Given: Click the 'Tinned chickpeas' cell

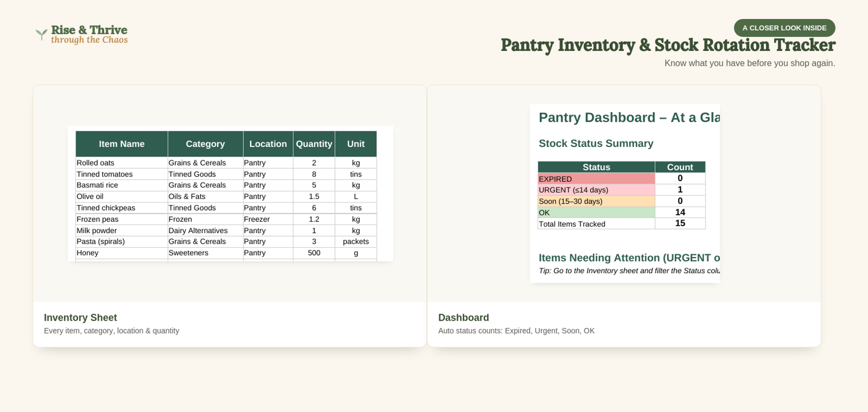Looking at the screenshot, I should pyautogui.click(x=122, y=208).
